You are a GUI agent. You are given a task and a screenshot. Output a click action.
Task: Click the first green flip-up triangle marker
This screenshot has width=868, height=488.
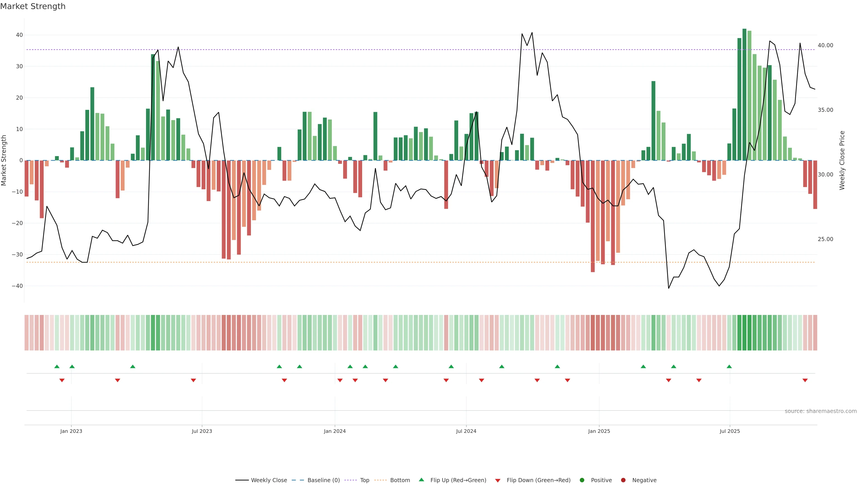coord(57,366)
